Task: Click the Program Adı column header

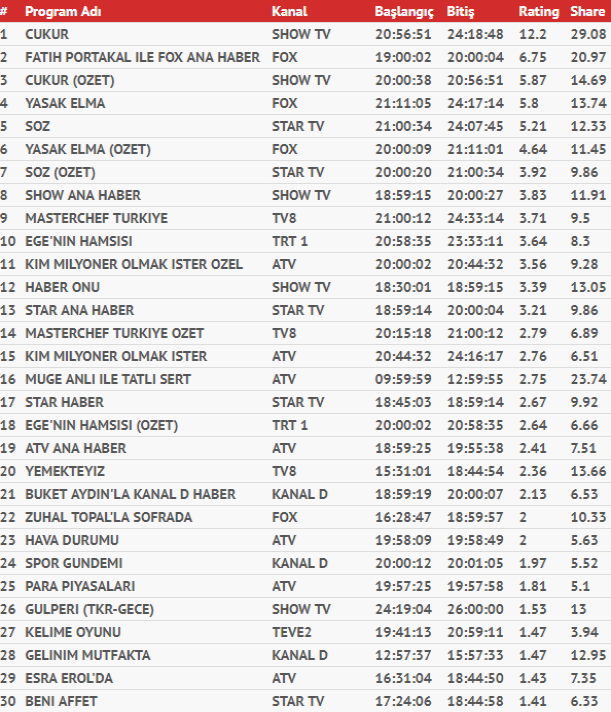Action: coord(62,11)
